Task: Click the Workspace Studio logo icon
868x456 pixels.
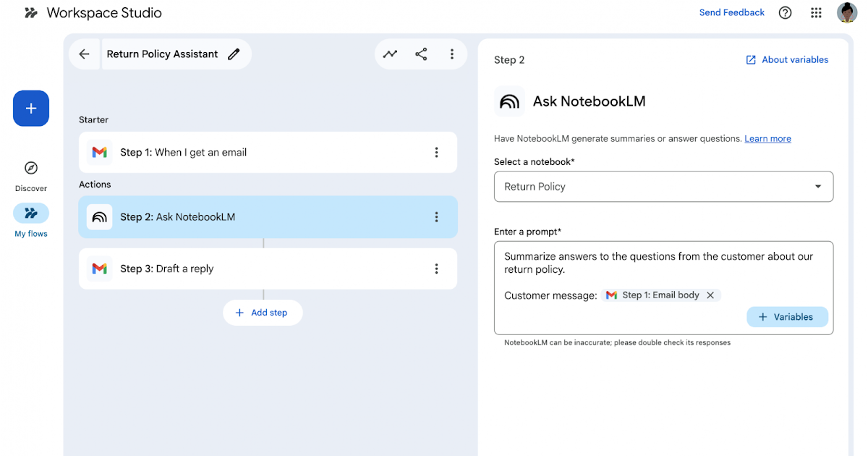Action: [x=31, y=13]
